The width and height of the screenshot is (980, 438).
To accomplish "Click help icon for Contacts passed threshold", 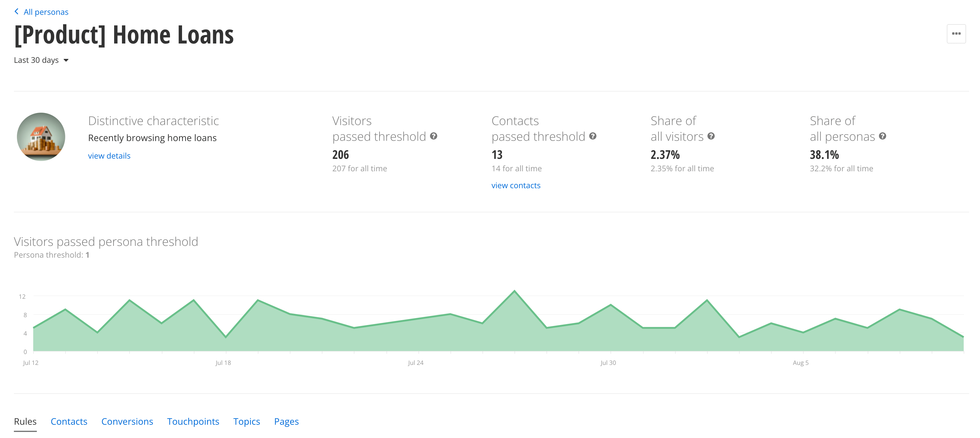I will (592, 136).
